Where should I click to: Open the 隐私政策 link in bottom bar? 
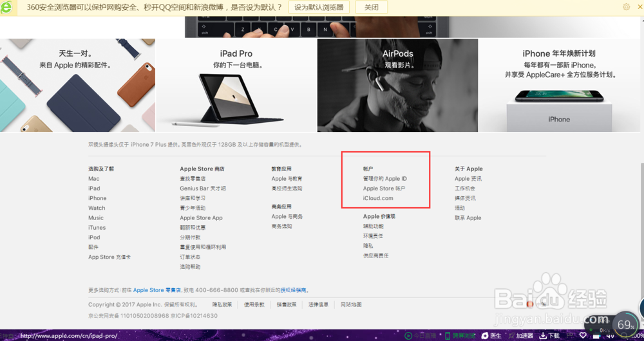click(222, 304)
